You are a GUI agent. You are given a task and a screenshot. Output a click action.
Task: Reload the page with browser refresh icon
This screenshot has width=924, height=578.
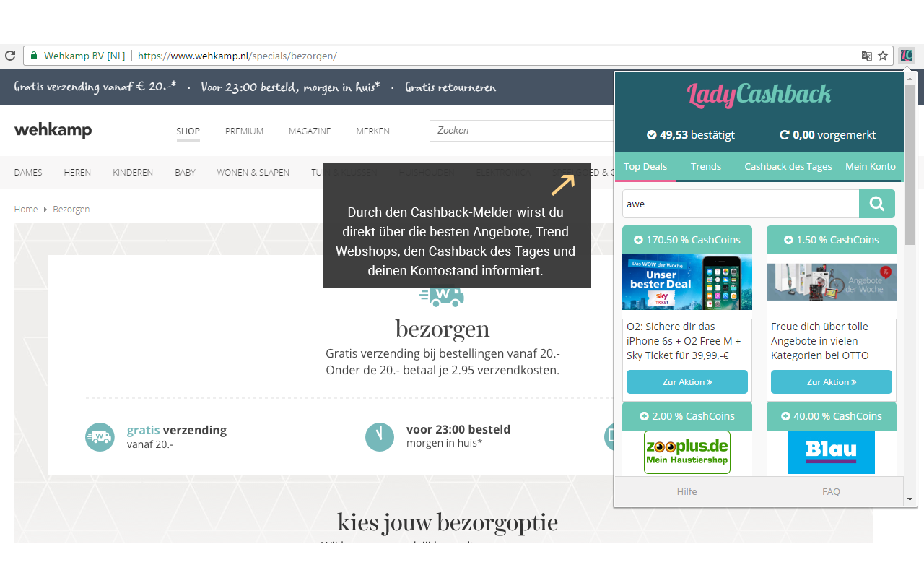(10, 56)
